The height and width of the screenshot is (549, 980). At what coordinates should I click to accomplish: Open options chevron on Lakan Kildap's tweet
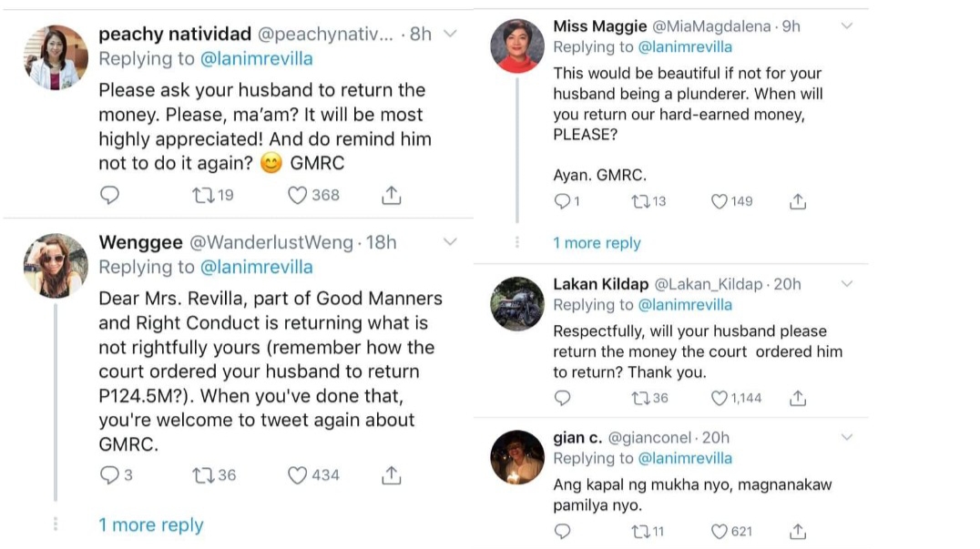(846, 284)
